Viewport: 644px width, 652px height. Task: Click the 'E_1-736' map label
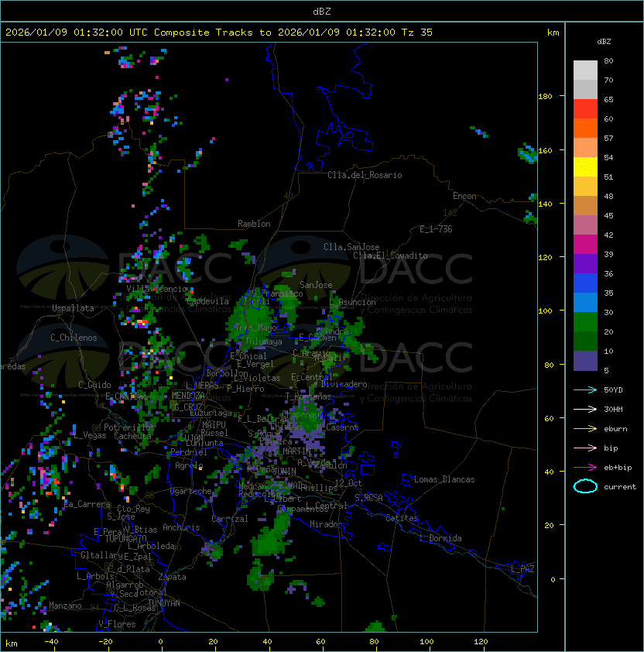click(436, 229)
